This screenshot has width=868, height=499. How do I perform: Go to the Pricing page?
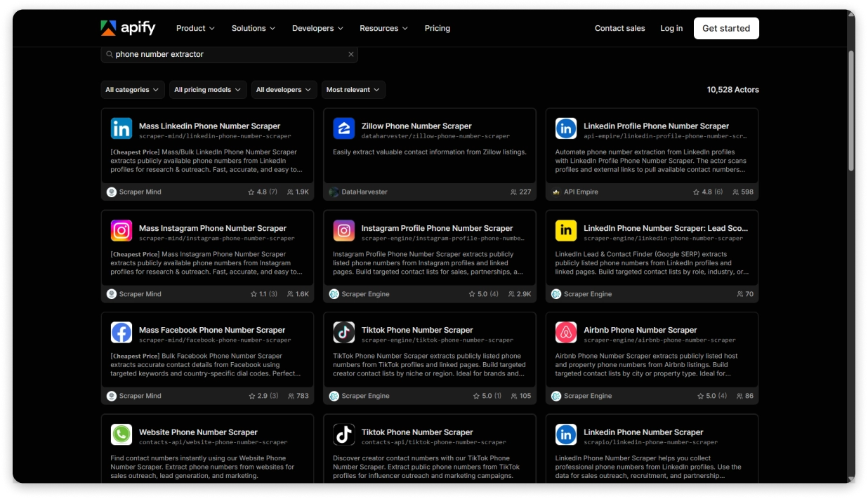tap(438, 28)
